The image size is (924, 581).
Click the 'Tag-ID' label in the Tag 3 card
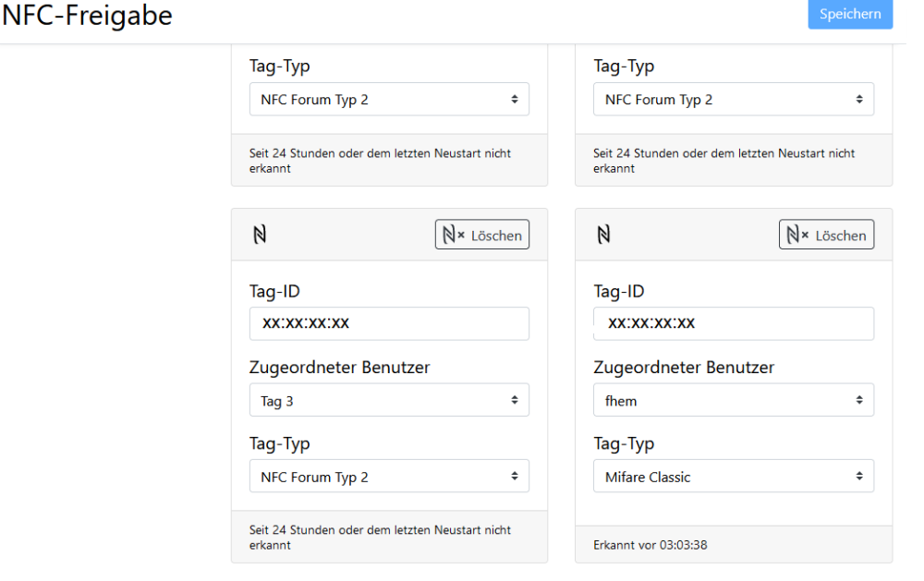[274, 292]
